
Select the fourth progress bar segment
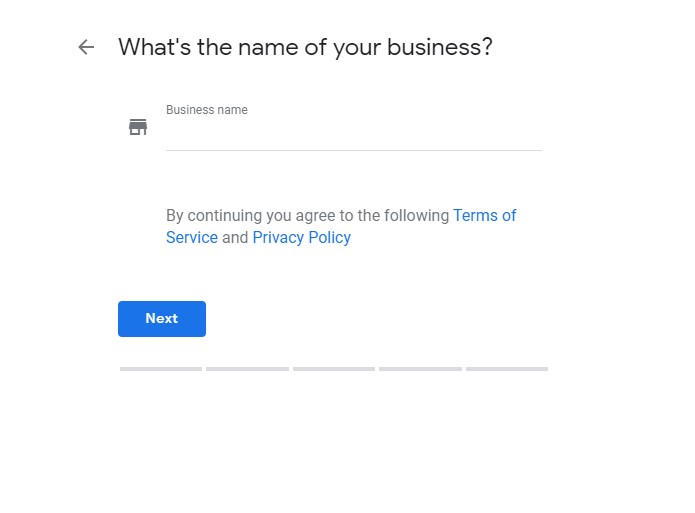click(420, 369)
